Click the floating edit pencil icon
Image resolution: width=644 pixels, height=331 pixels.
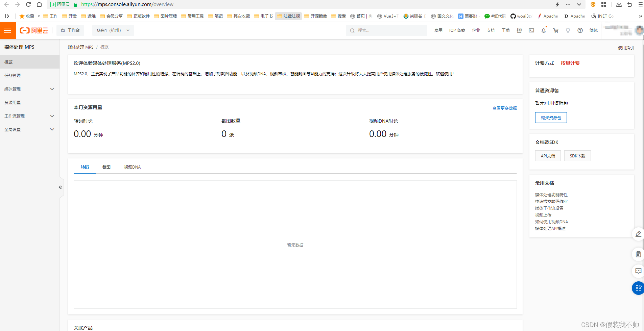click(638, 234)
